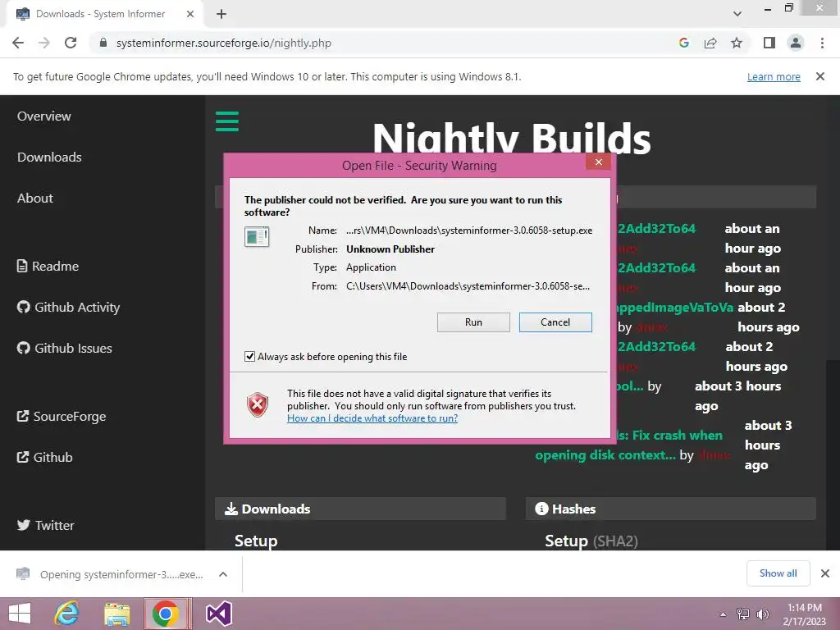Viewport: 840px width, 630px height.
Task: Click the network tray icon
Action: pyautogui.click(x=743, y=614)
